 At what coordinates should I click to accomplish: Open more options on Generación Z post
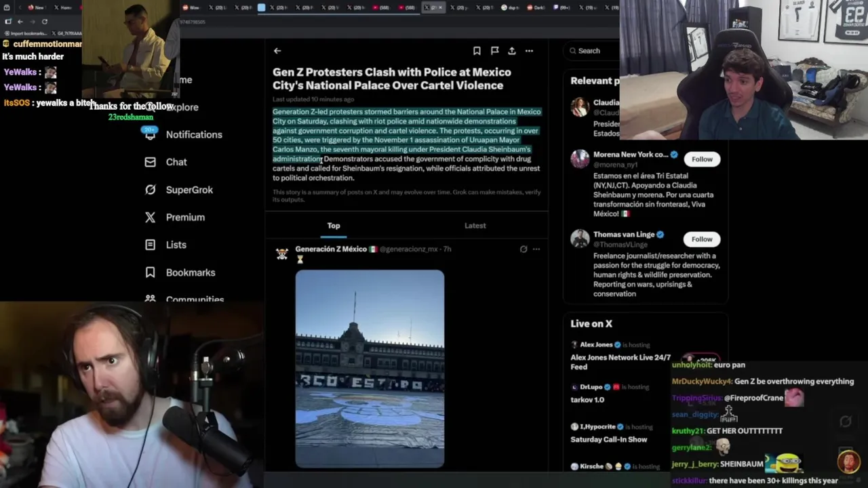(x=536, y=249)
